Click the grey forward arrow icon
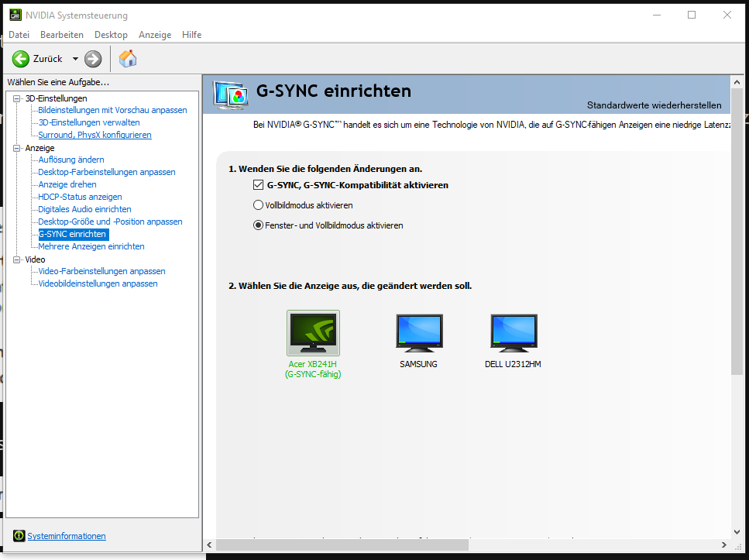Screen dimensions: 749x560 click(x=93, y=59)
